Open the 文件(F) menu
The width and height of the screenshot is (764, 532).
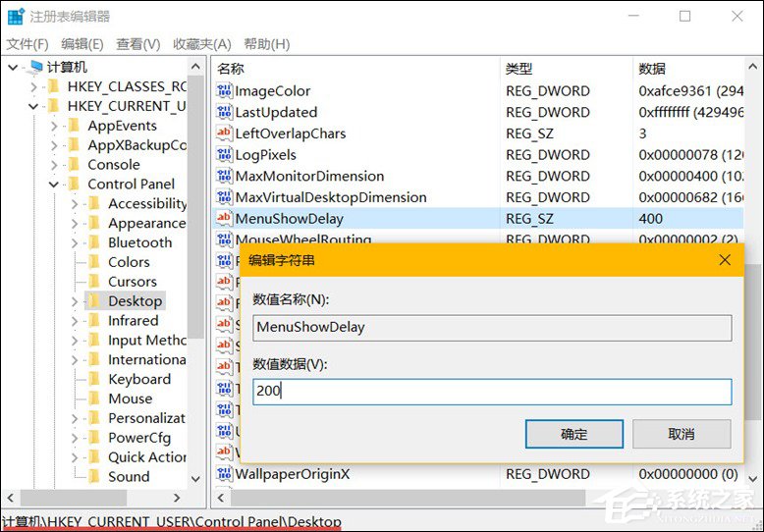click(27, 44)
